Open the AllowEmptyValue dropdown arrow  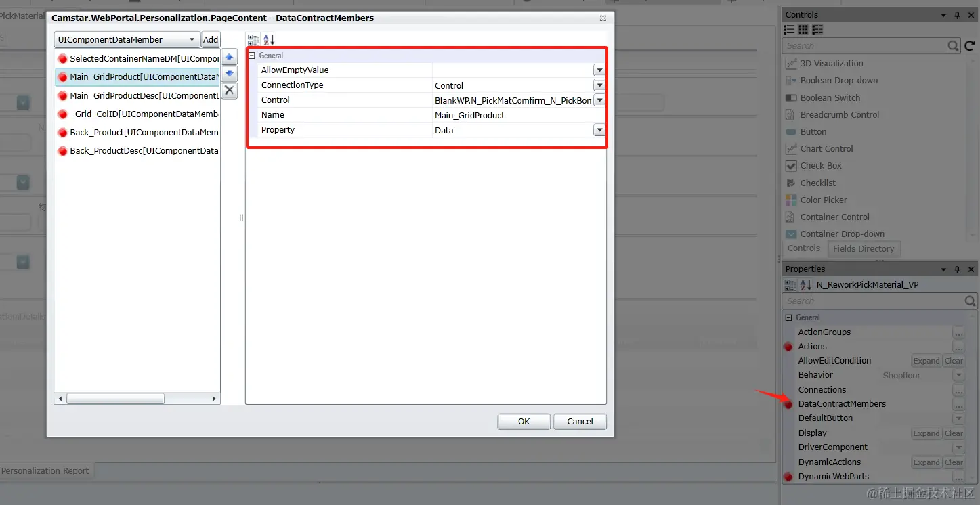coord(599,70)
